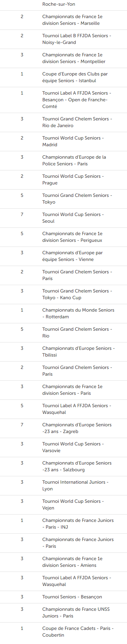
Task: Select Tournoi World Cup Seniors Prague row
Action: 63,180
